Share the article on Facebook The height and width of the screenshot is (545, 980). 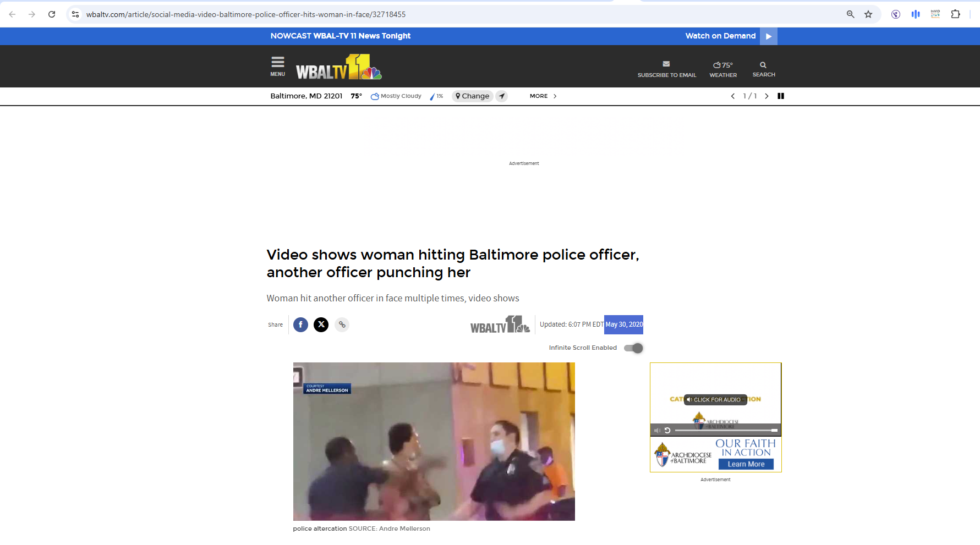point(300,324)
